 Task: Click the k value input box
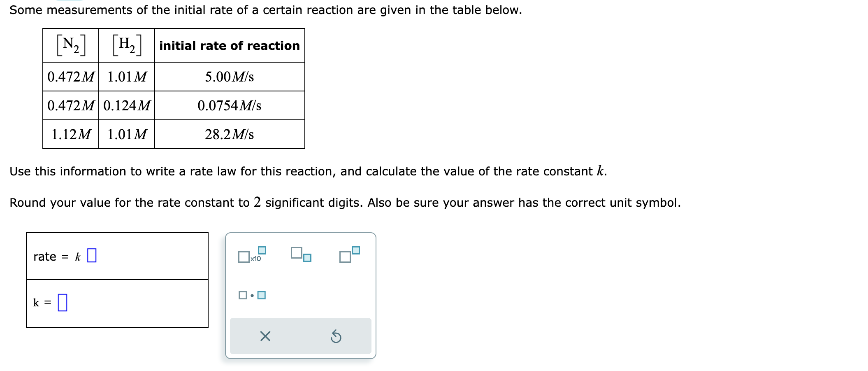point(63,303)
